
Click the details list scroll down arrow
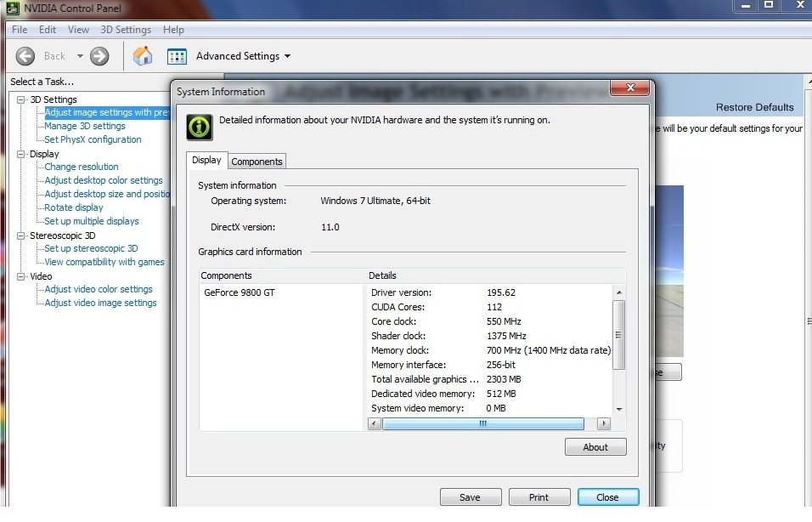tap(619, 410)
